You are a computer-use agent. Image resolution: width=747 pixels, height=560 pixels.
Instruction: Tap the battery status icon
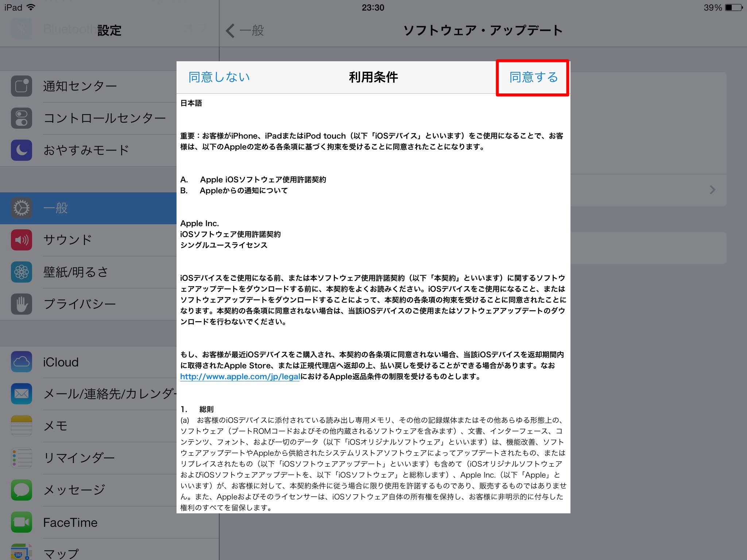(x=734, y=8)
